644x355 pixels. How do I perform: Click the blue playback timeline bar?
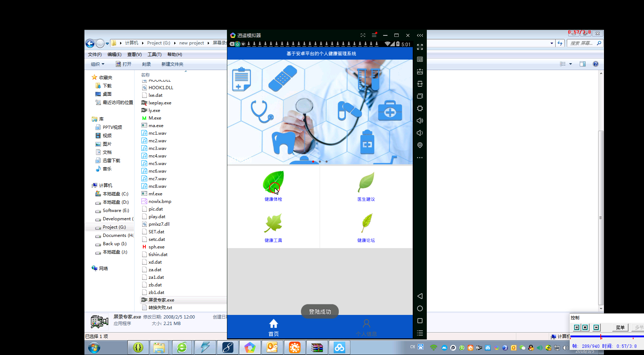[607, 337]
